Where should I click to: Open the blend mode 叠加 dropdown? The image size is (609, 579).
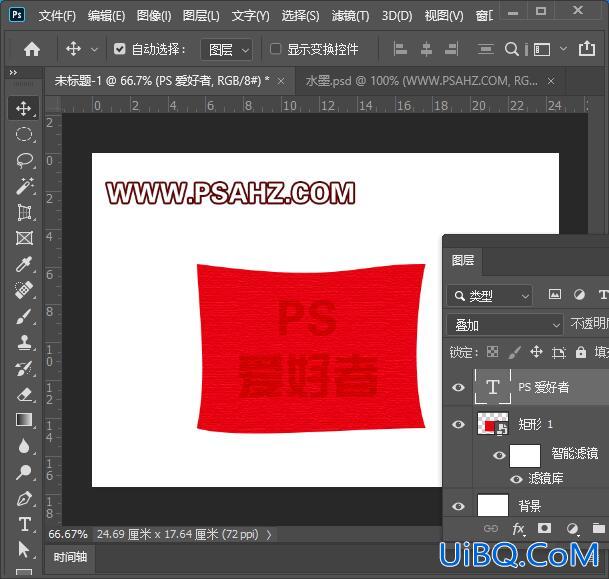point(505,325)
